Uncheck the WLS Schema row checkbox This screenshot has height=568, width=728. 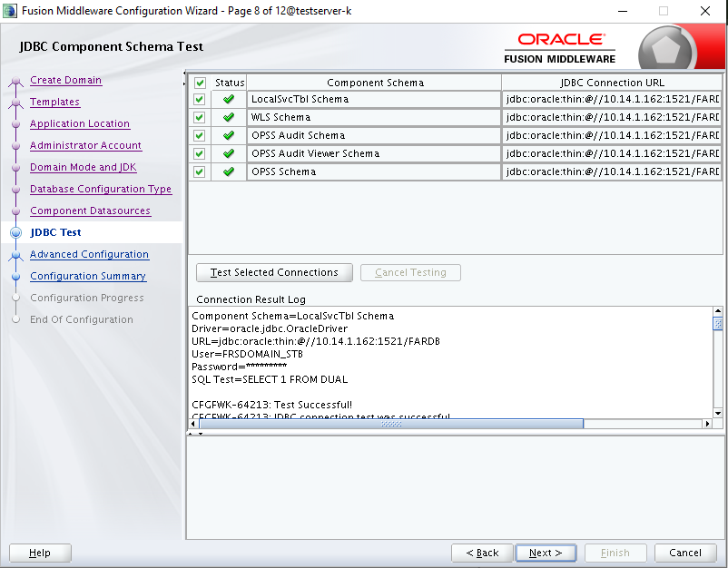[200, 117]
